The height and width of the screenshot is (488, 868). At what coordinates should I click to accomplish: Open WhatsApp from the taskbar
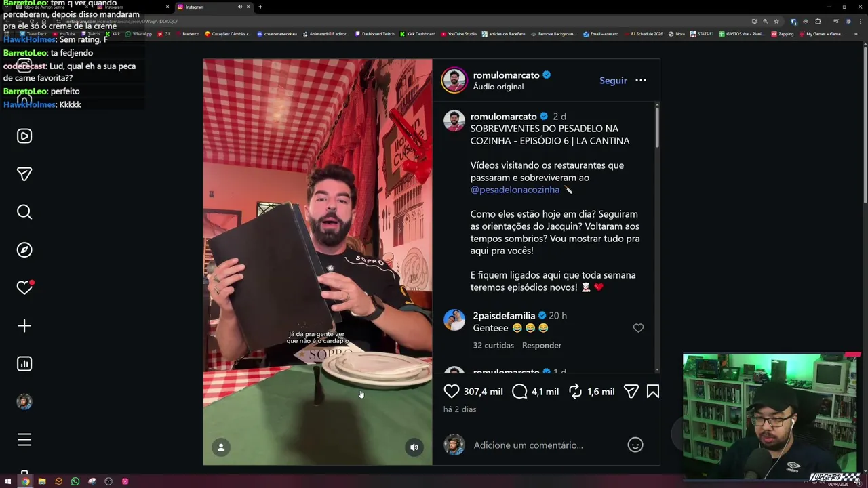[75, 481]
